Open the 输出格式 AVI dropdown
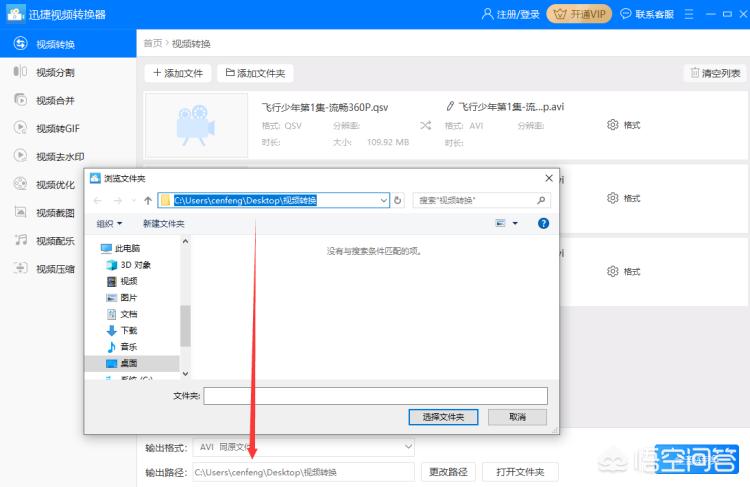This screenshot has width=750, height=487. [304, 447]
